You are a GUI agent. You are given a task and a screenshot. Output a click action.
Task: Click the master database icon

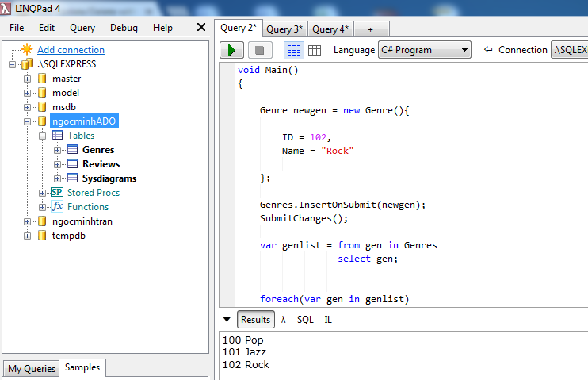pos(42,79)
